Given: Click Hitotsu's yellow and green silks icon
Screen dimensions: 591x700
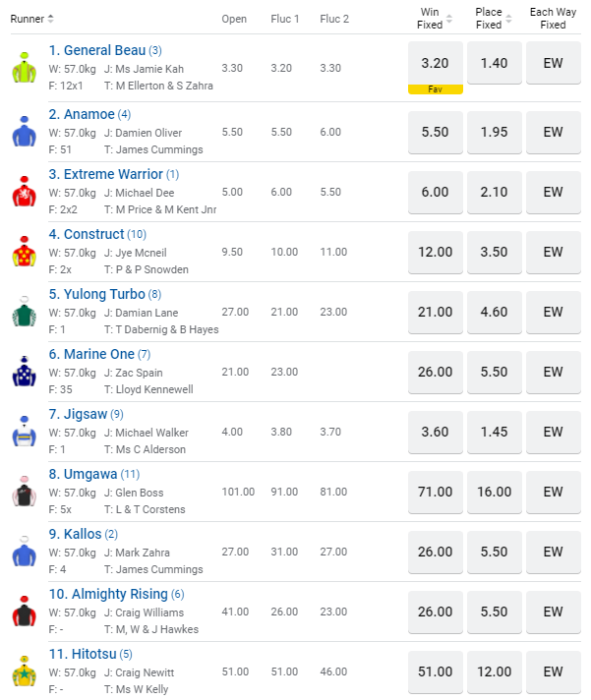Looking at the screenshot, I should pyautogui.click(x=24, y=670).
